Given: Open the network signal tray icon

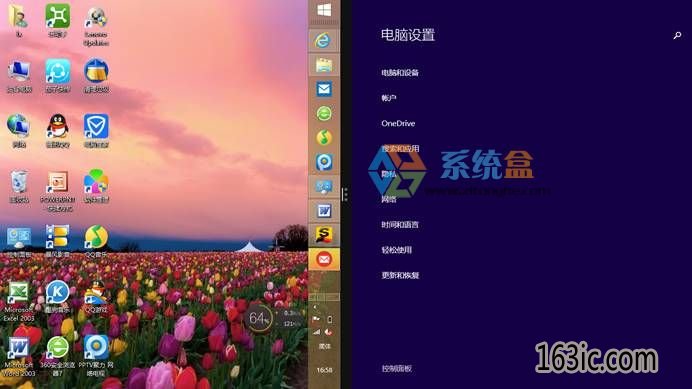Looking at the screenshot, I should (x=316, y=332).
